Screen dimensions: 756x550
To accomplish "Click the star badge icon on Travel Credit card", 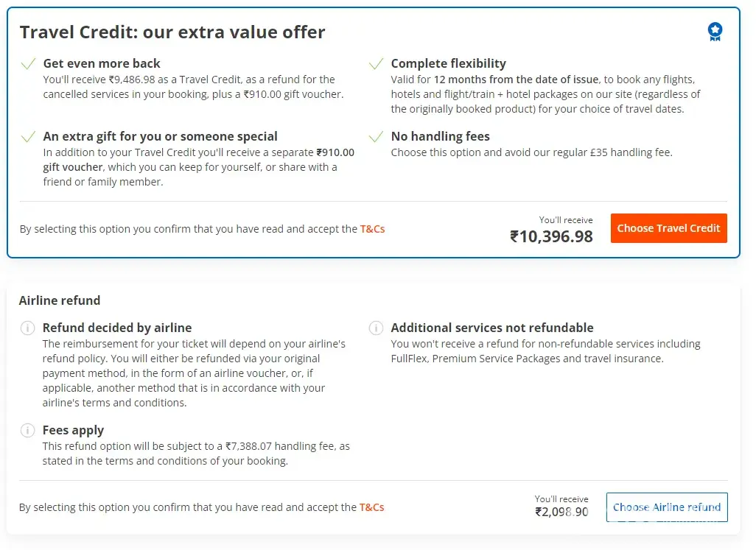I will coord(715,31).
